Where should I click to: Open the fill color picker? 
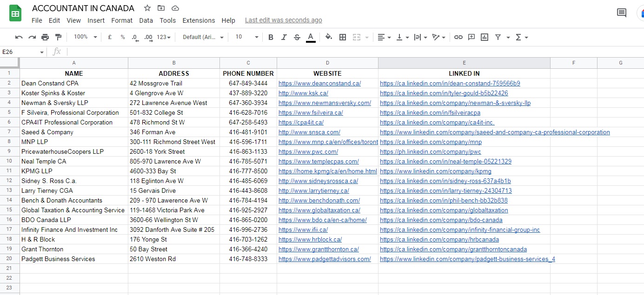(x=329, y=37)
